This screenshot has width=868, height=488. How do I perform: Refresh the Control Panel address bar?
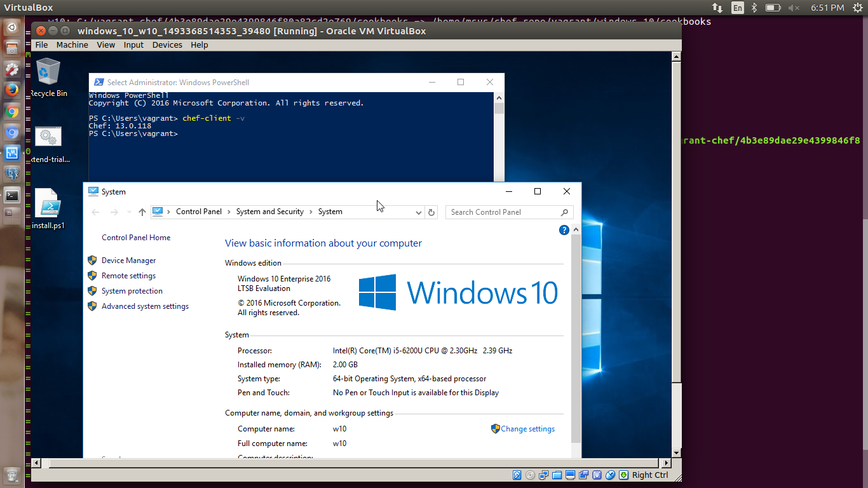coord(431,212)
